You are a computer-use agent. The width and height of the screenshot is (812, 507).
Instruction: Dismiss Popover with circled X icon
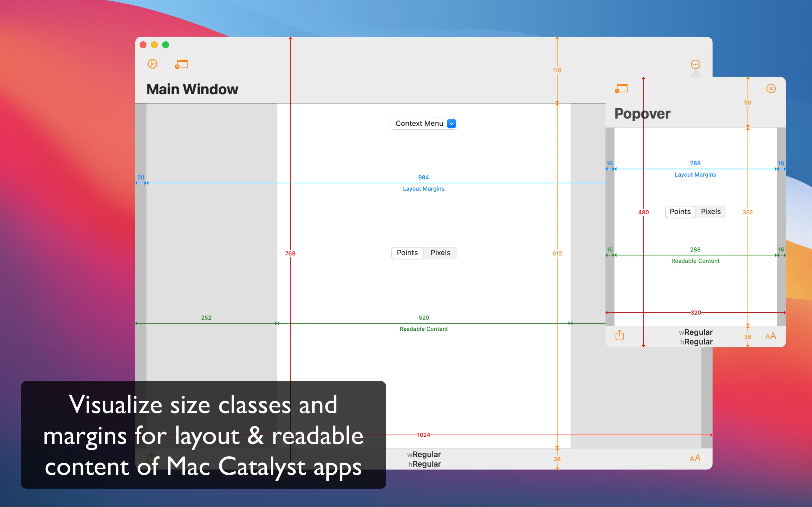pos(771,88)
